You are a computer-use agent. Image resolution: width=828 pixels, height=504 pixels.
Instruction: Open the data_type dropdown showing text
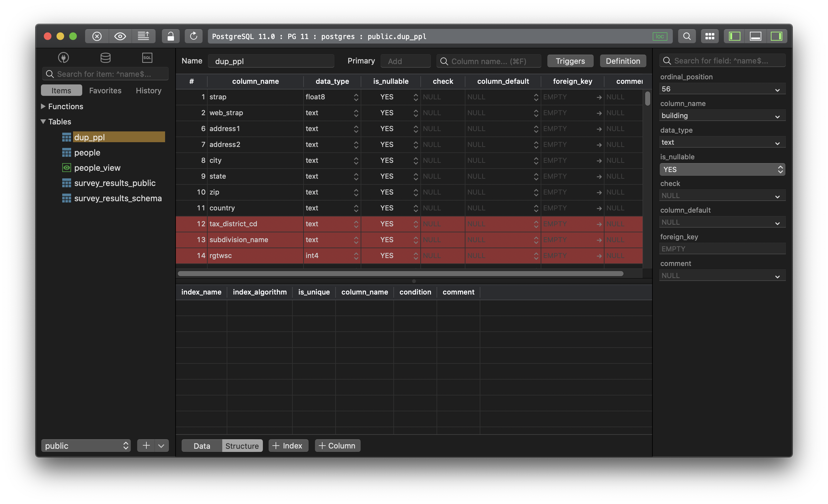point(722,142)
